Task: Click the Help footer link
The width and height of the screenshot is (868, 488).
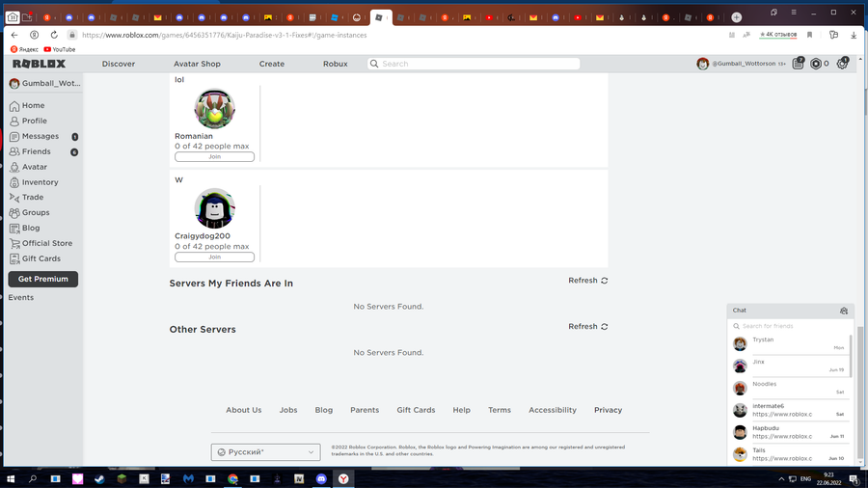Action: click(462, 410)
